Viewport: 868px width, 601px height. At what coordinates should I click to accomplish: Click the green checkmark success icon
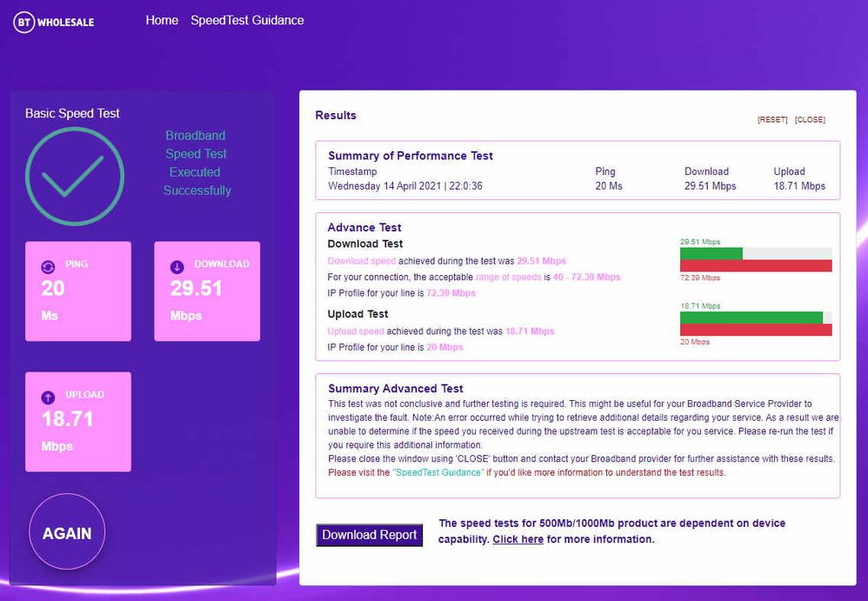[x=75, y=176]
